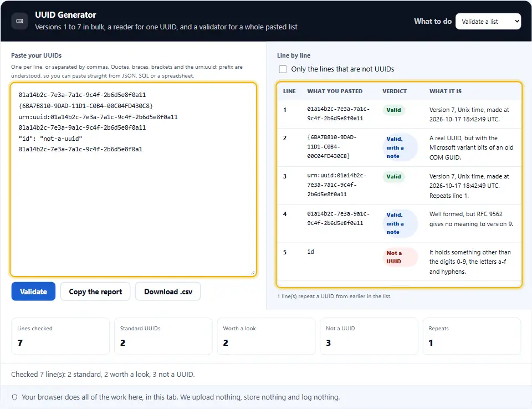Screen dimensions: 532x409
Task: Click the 'WHAT YOU PASTED' column header
Action: (x=335, y=91)
